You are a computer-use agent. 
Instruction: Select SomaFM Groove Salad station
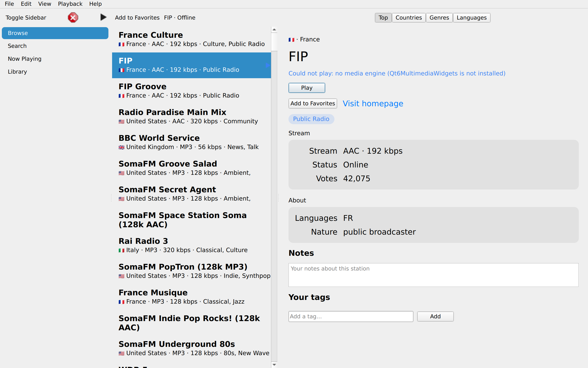coord(192,168)
